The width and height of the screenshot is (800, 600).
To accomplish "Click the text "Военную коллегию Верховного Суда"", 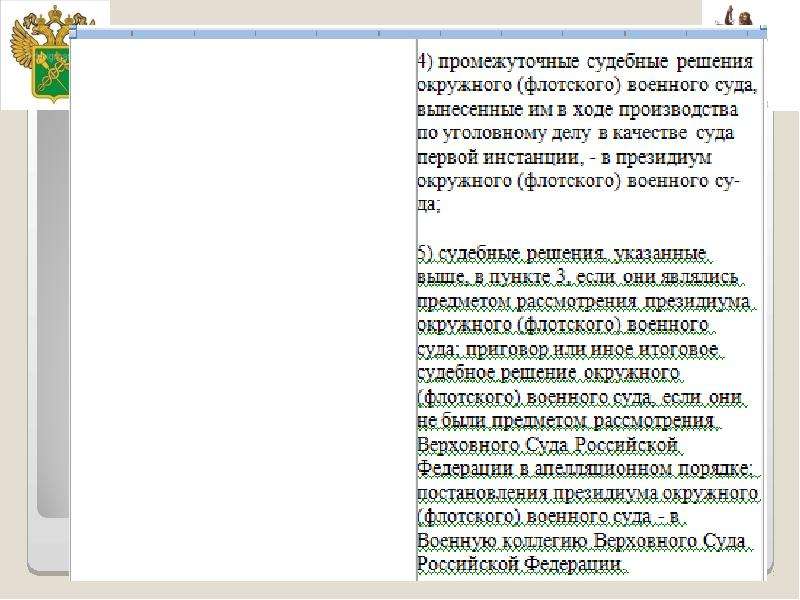I will coord(581,540).
